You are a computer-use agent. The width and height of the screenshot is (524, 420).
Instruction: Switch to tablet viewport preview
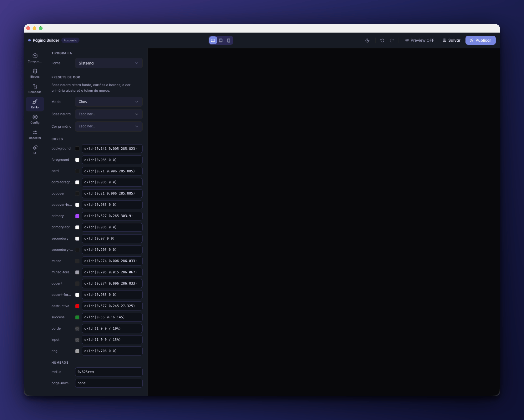pos(221,40)
